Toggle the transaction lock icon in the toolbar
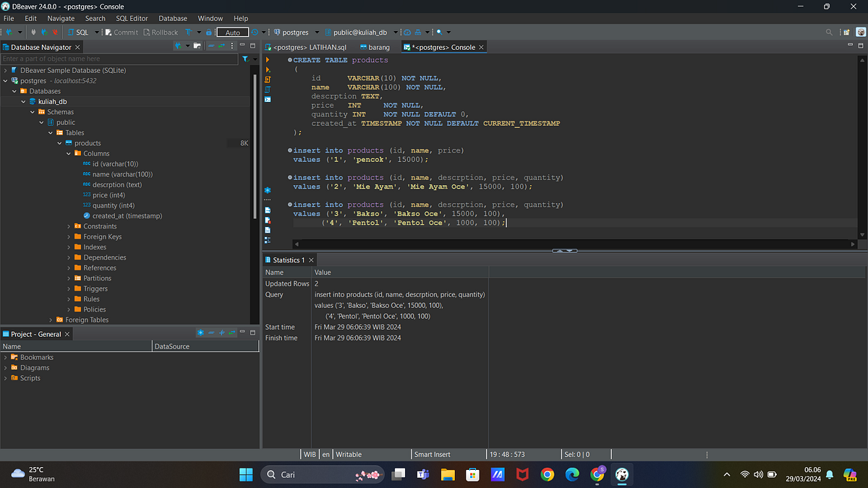The height and width of the screenshot is (488, 868). tap(208, 32)
